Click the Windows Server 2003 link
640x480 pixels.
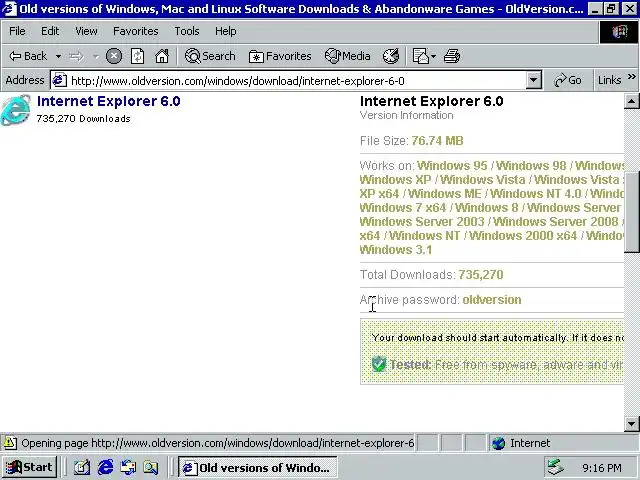pyautogui.click(x=422, y=222)
